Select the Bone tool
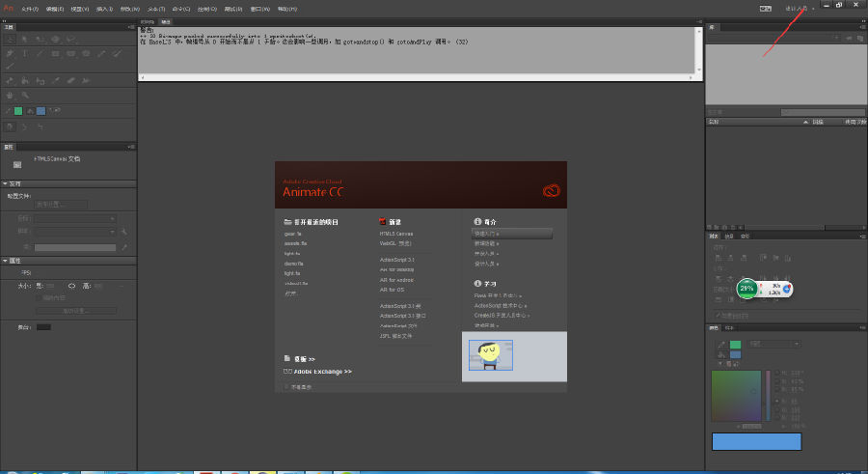The width and height of the screenshot is (868, 474). tap(10, 81)
